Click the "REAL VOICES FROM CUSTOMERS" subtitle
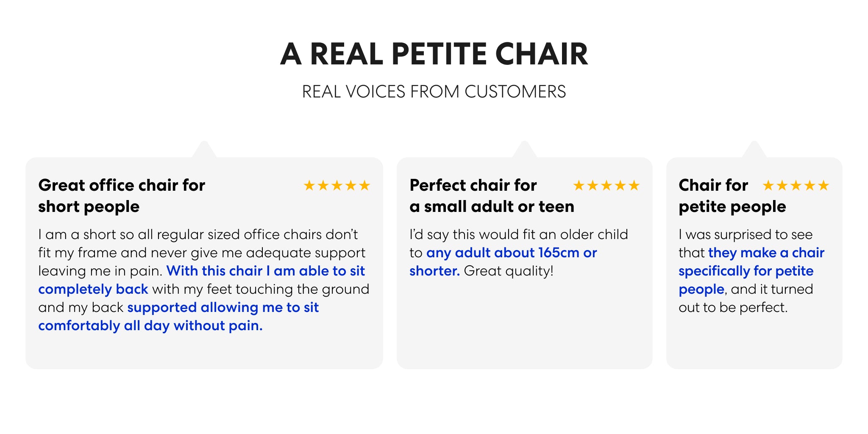This screenshot has height=434, width=868. coord(434,92)
